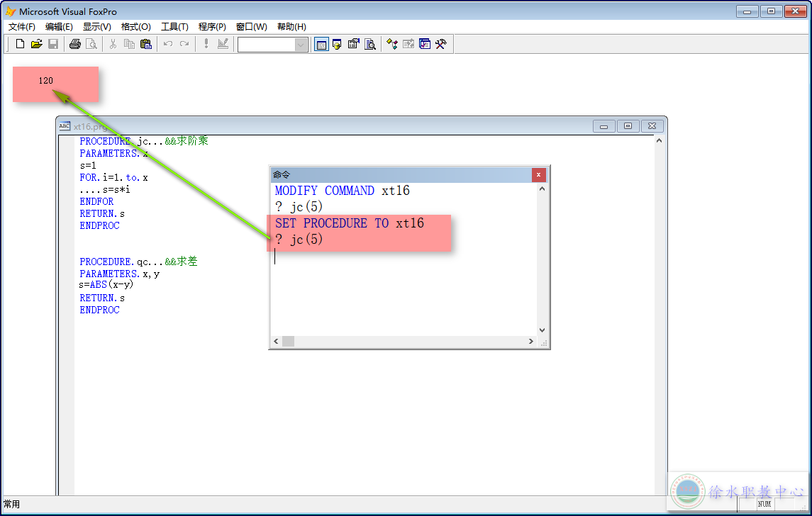Open the Document View icon
812x516 pixels.
click(370, 45)
